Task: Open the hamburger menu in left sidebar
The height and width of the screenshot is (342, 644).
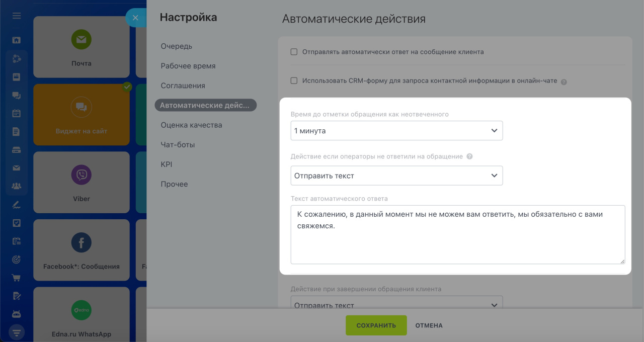Action: pos(17,16)
